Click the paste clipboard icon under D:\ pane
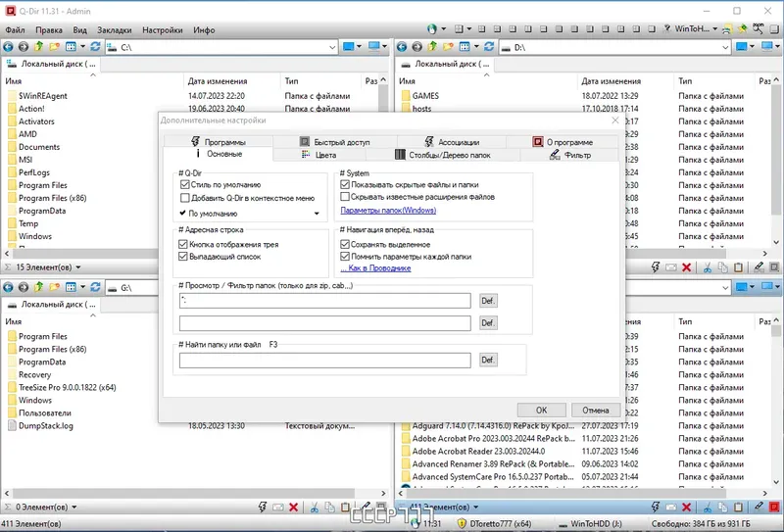 738,267
